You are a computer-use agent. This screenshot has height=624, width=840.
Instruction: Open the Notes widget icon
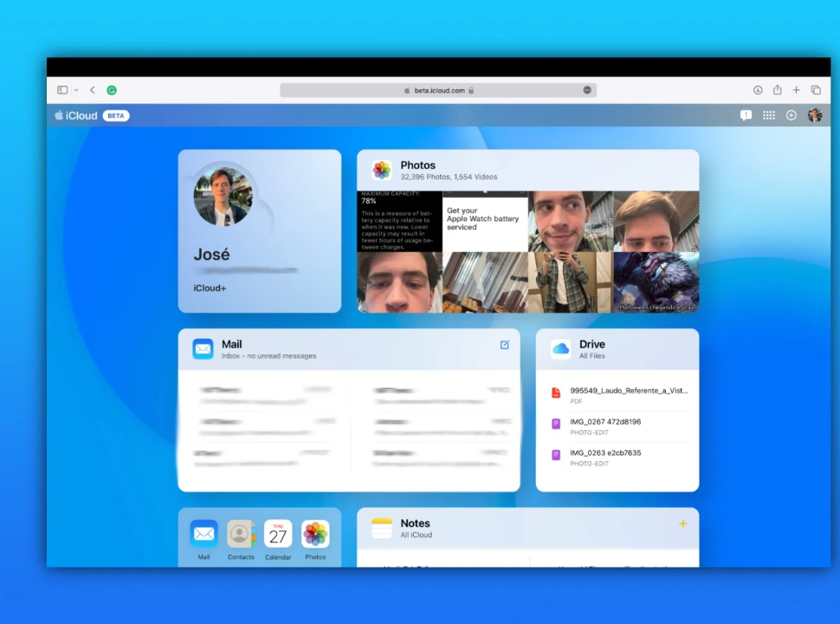click(382, 528)
